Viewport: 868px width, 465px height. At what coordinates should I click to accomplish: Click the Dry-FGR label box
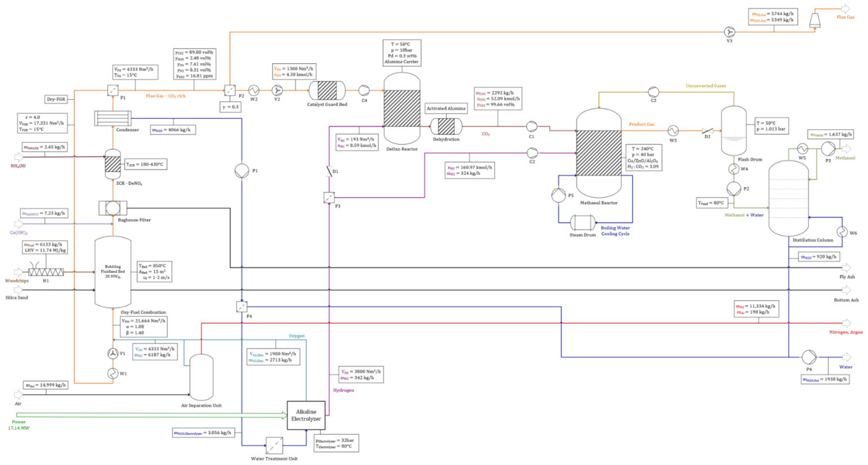(x=56, y=99)
